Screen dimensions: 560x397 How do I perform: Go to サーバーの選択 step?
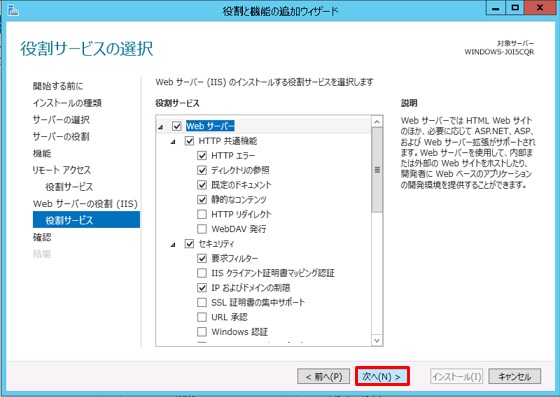pos(61,120)
